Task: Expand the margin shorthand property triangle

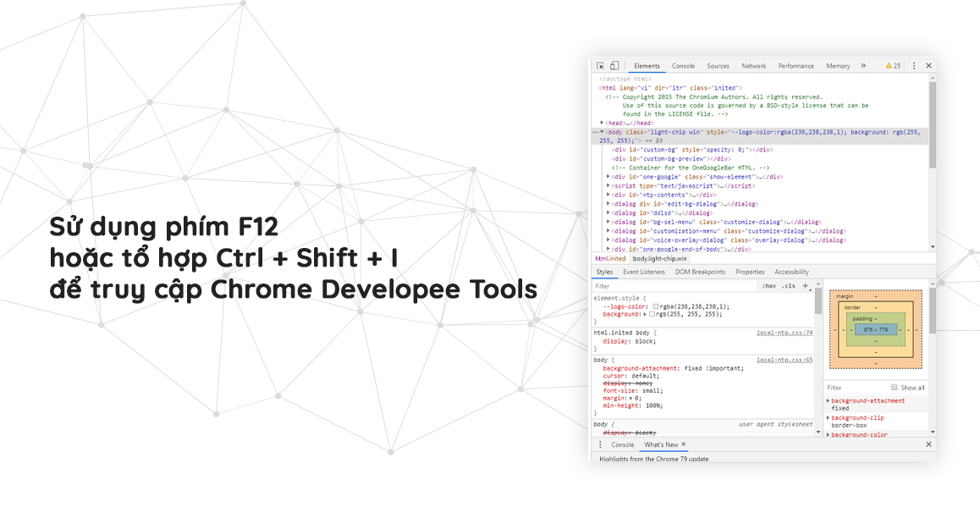Action: [x=631, y=399]
